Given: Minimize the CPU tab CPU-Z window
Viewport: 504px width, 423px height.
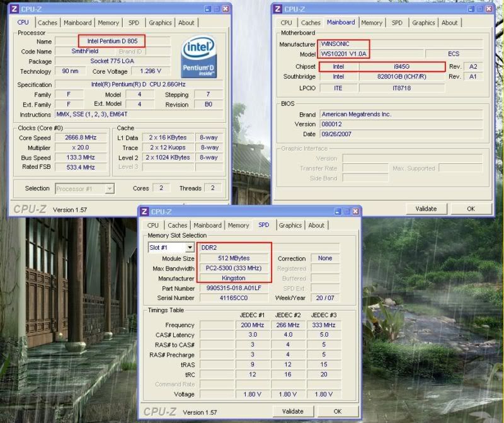Looking at the screenshot, I should tap(208, 9).
